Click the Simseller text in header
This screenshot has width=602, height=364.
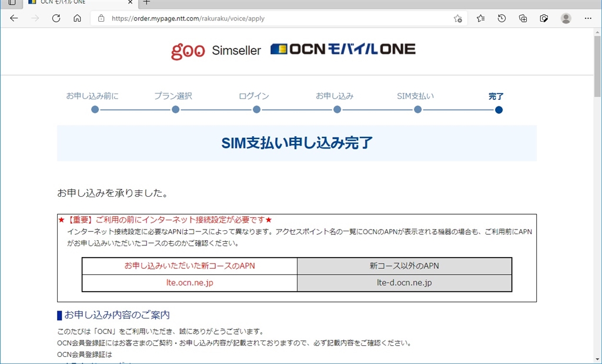point(236,50)
